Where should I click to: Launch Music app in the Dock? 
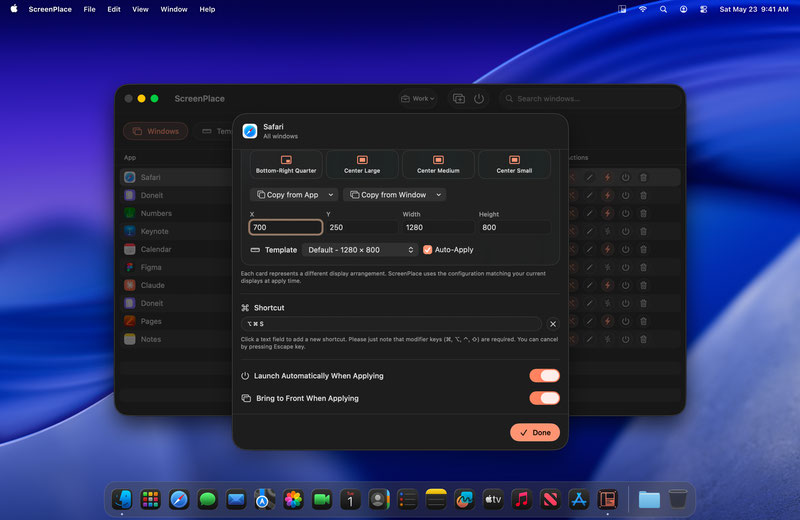coord(521,499)
